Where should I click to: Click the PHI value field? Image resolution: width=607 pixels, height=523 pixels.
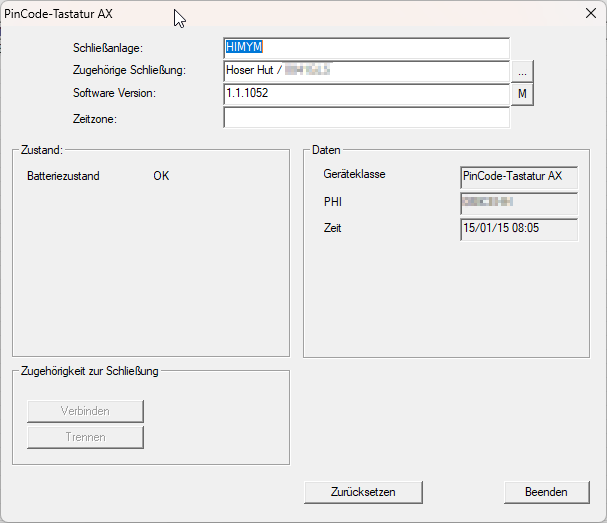518,203
